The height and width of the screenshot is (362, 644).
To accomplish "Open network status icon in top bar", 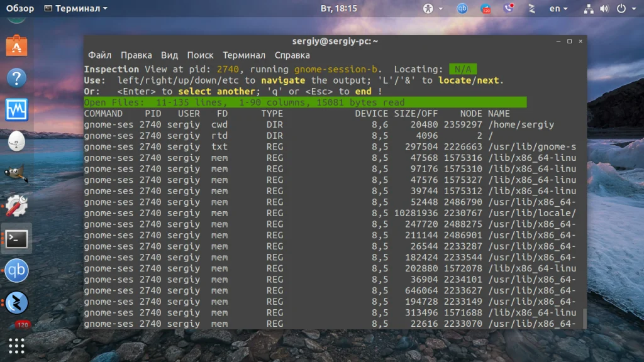I will (x=589, y=9).
